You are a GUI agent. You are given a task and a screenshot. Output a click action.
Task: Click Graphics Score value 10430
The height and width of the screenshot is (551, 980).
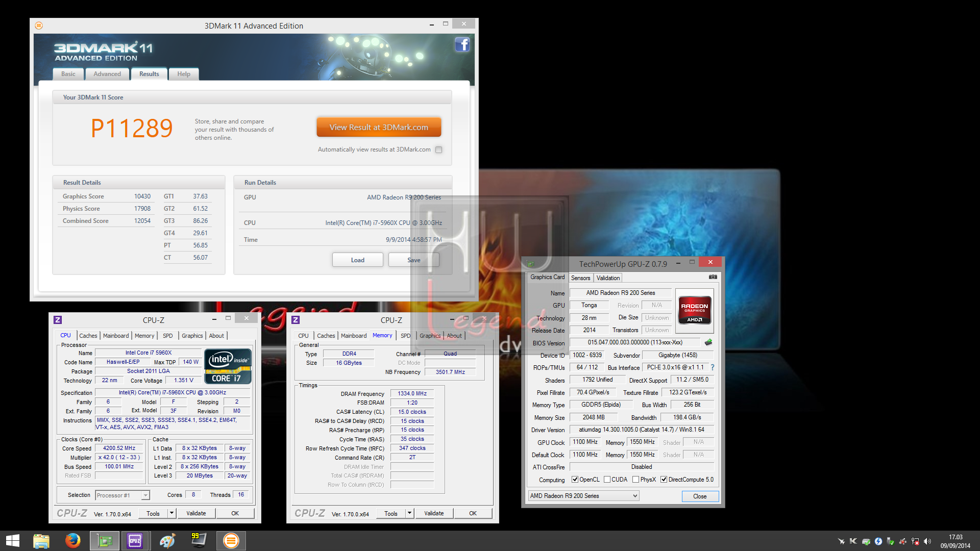[x=142, y=196]
